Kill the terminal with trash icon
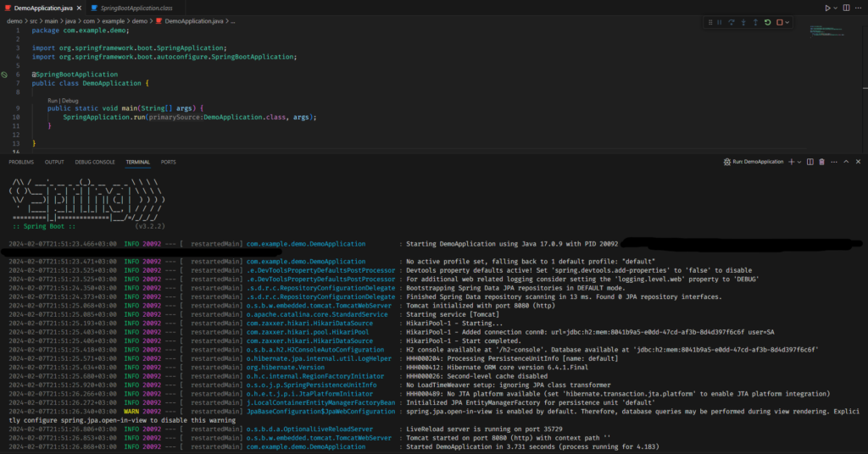The width and height of the screenshot is (868, 454). click(x=821, y=161)
